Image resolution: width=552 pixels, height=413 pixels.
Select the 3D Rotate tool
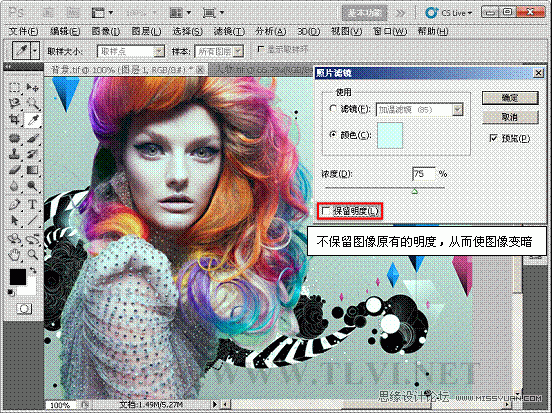(x=14, y=239)
